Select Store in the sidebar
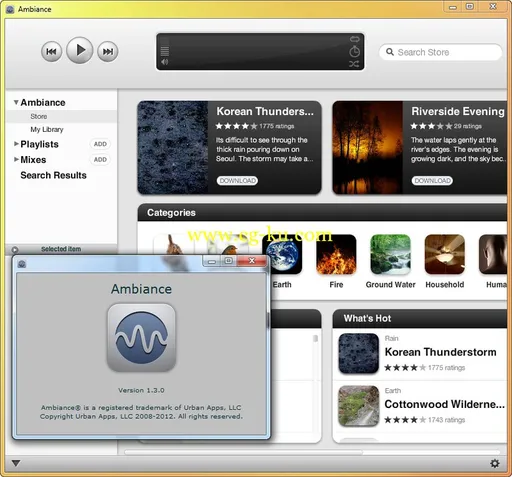512x477 pixels. point(61,116)
